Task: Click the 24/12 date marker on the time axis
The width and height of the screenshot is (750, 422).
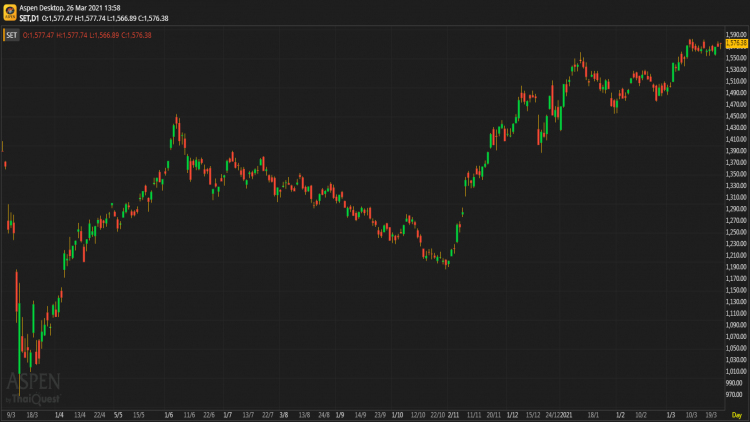Action: [550, 414]
